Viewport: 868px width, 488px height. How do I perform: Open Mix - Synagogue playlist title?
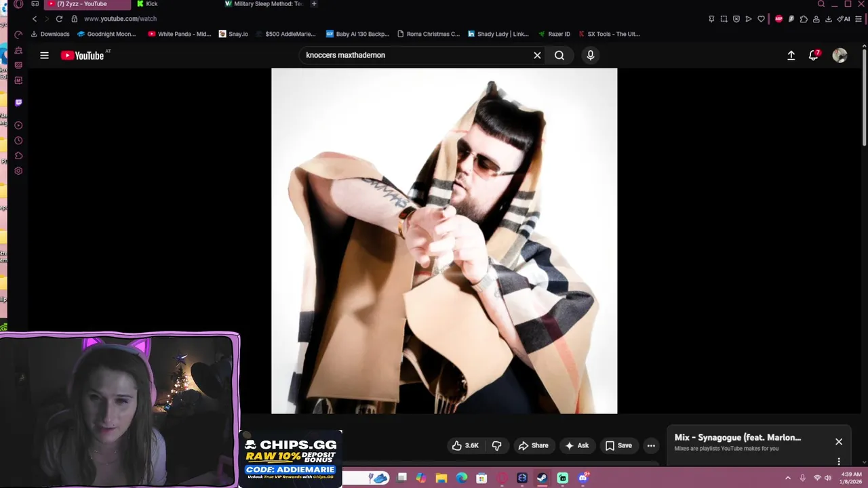pos(738,437)
